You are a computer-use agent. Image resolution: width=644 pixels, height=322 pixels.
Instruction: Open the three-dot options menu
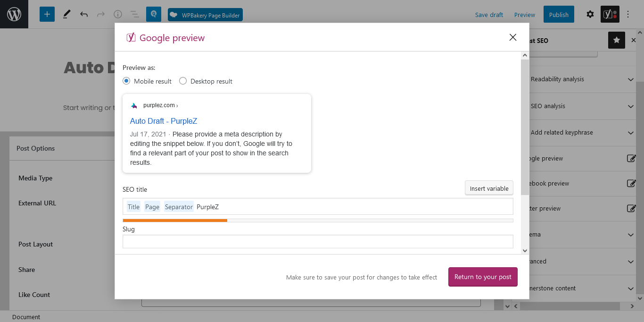tap(628, 14)
